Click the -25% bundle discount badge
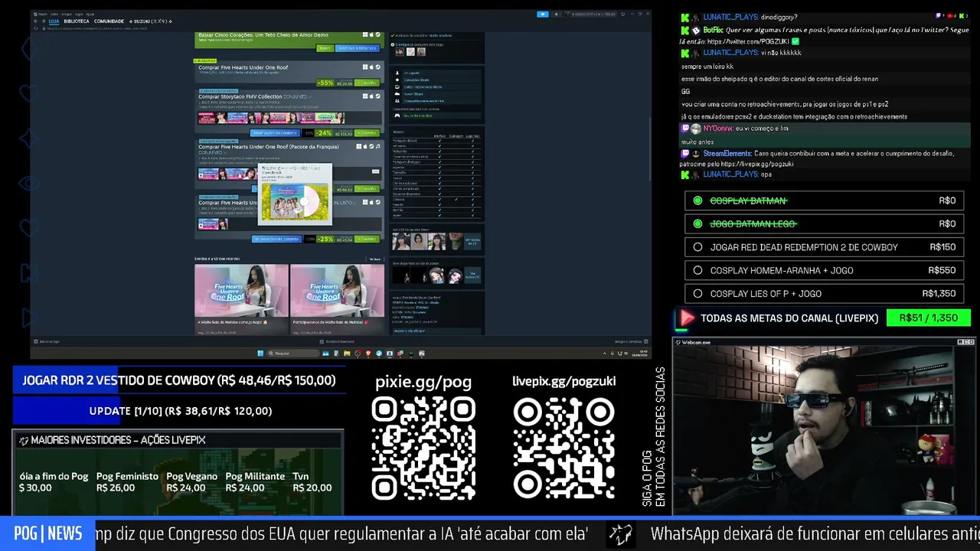The width and height of the screenshot is (980, 551). pos(325,239)
